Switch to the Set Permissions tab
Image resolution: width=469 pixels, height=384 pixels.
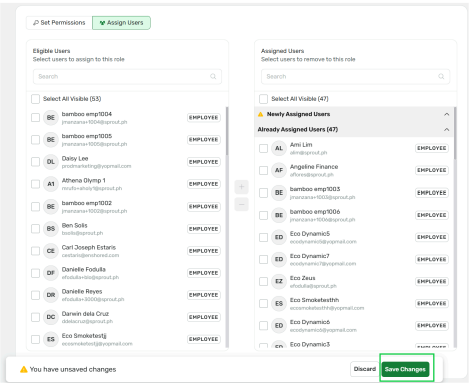[59, 23]
